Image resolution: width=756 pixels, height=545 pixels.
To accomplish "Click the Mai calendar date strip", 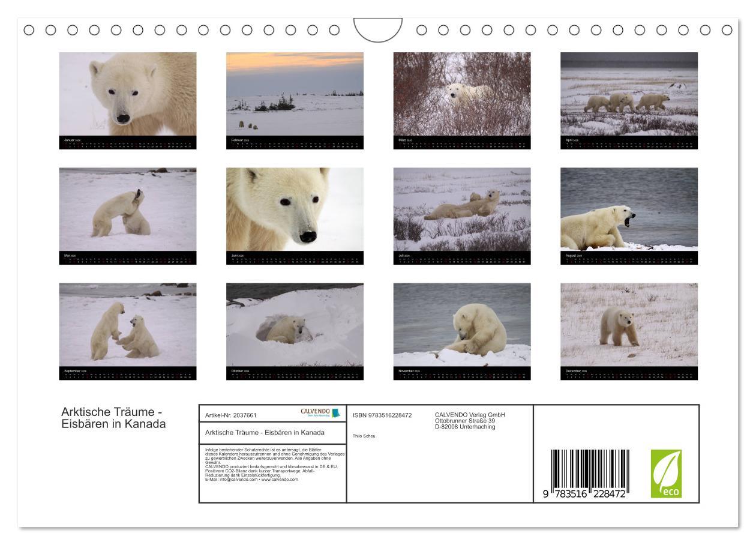I will 128,258.
